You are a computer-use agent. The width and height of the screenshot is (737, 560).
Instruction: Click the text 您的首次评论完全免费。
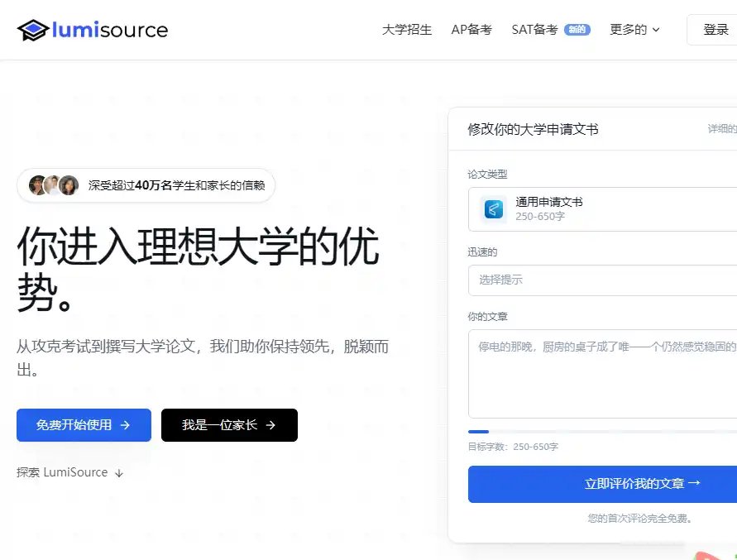click(639, 519)
